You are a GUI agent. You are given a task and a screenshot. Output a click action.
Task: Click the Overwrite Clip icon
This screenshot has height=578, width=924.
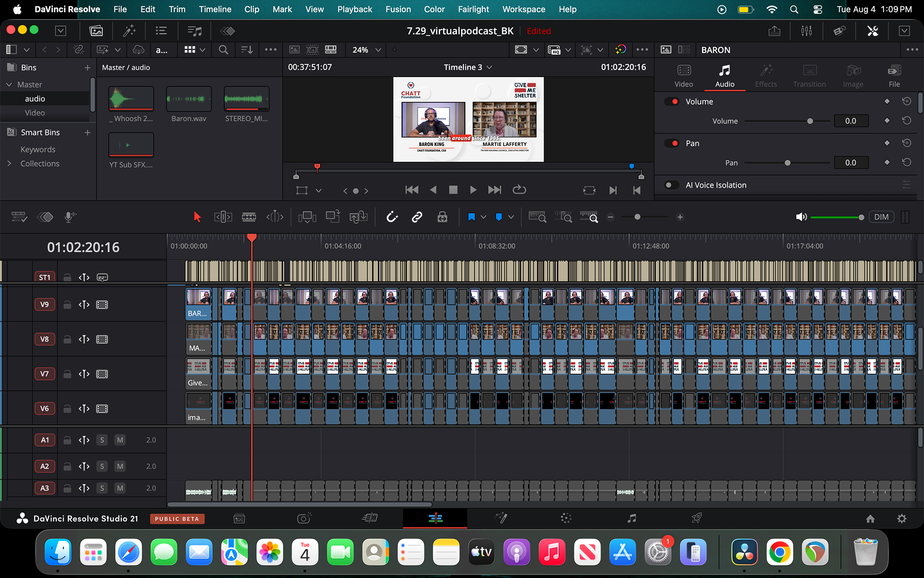pos(333,217)
